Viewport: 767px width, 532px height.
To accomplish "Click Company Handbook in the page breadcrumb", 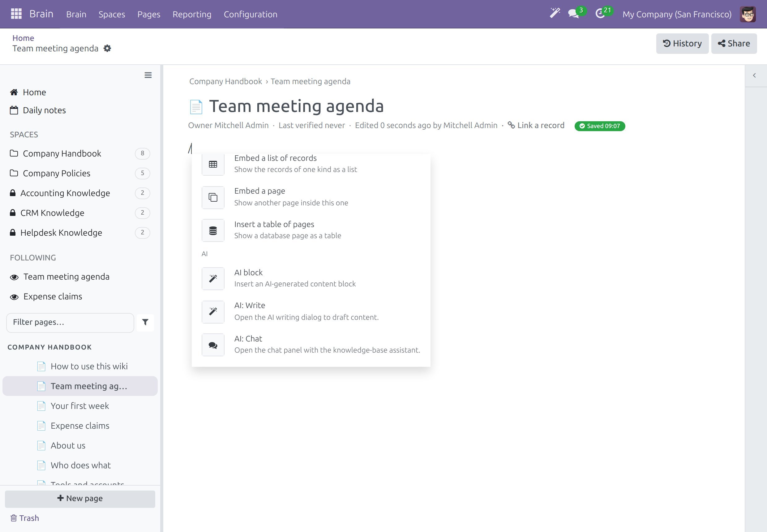I will click(x=226, y=81).
